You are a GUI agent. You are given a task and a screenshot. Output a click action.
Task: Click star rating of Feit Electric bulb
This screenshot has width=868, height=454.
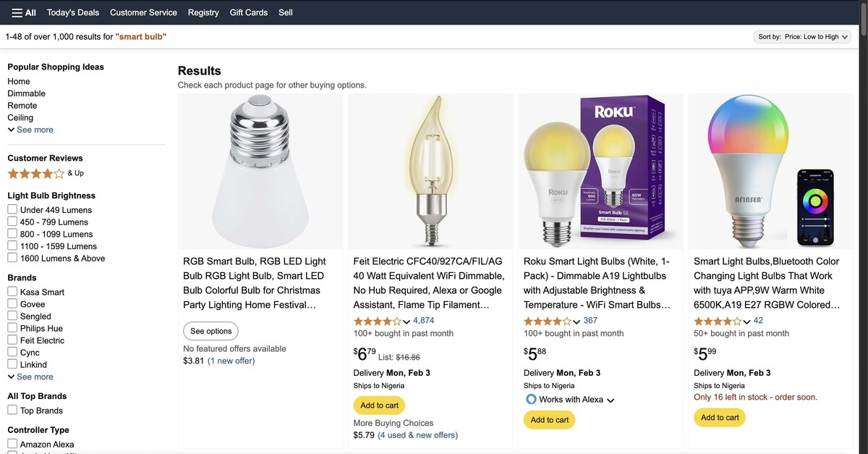tap(377, 321)
